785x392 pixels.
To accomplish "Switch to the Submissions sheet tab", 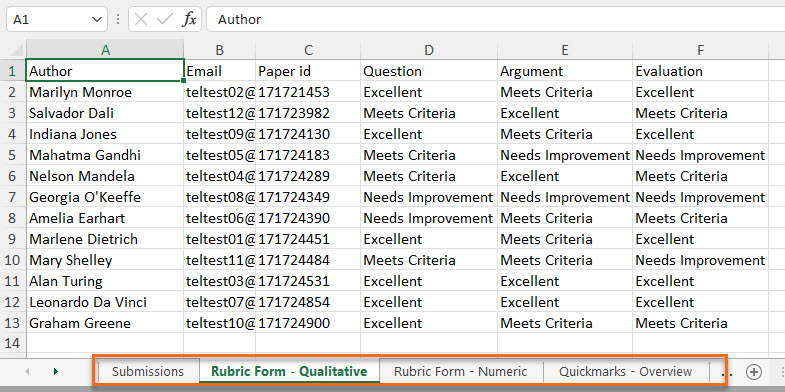I will (148, 371).
